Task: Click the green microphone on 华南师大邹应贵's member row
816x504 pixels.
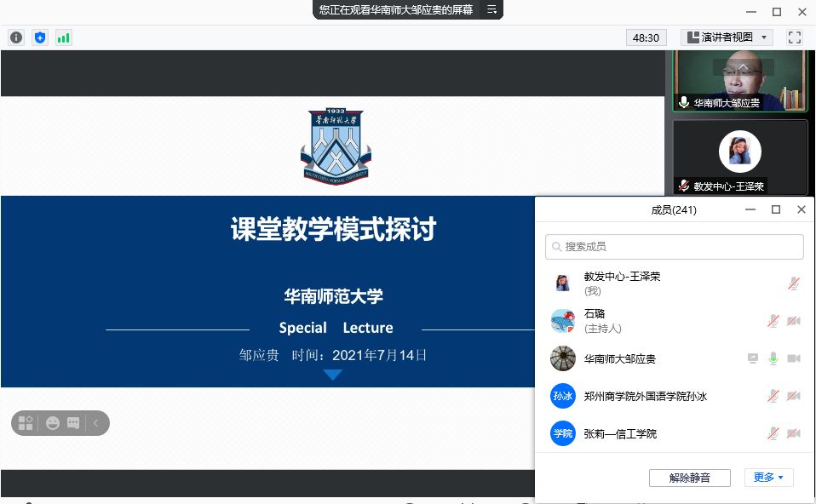Action: [x=773, y=358]
